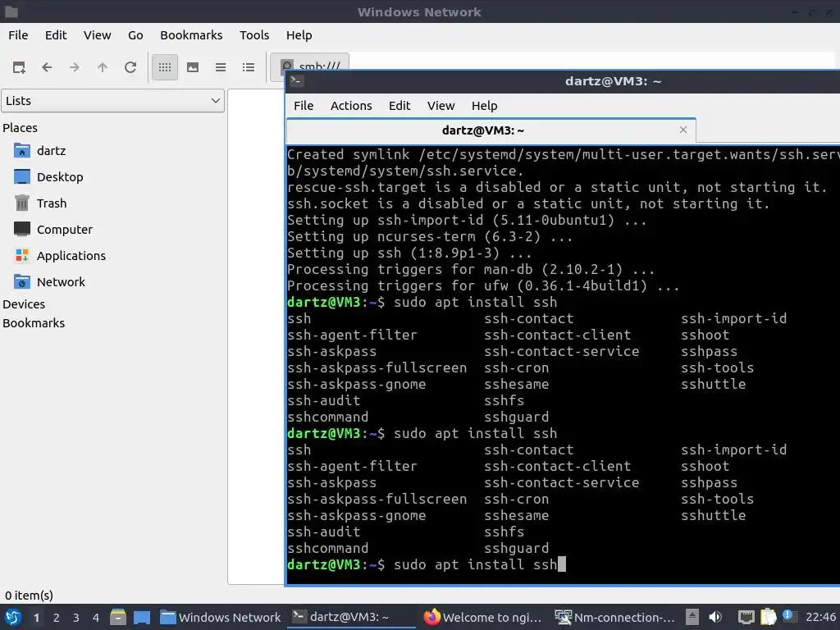Image resolution: width=840 pixels, height=630 pixels.
Task: Activate Windows Network taskbar entry
Action: [220, 618]
